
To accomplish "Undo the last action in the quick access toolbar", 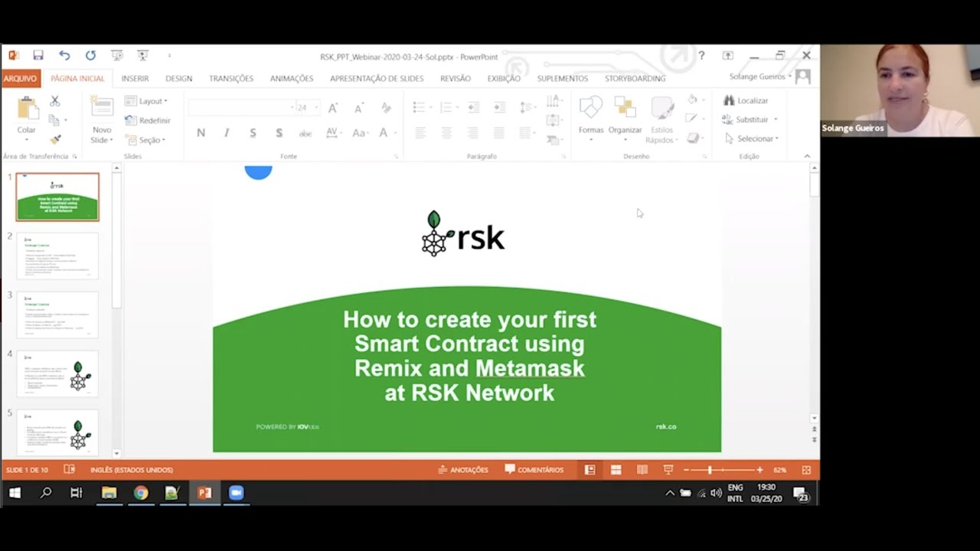I will 64,56.
